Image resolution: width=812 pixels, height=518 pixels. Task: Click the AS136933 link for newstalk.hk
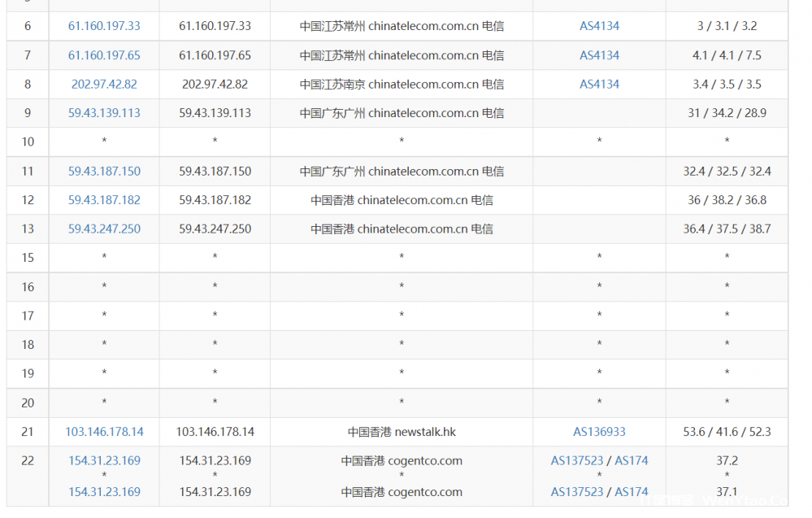[x=598, y=431]
